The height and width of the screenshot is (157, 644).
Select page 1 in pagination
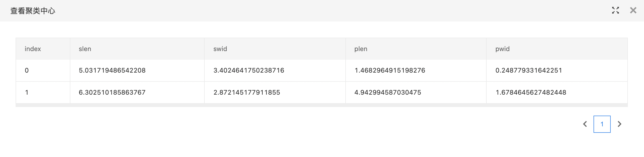pyautogui.click(x=602, y=124)
